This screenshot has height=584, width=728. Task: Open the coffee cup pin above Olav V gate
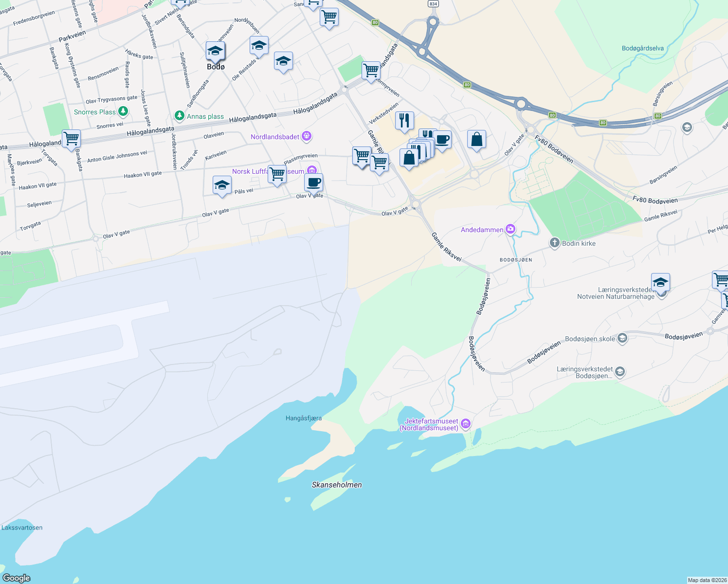[313, 183]
